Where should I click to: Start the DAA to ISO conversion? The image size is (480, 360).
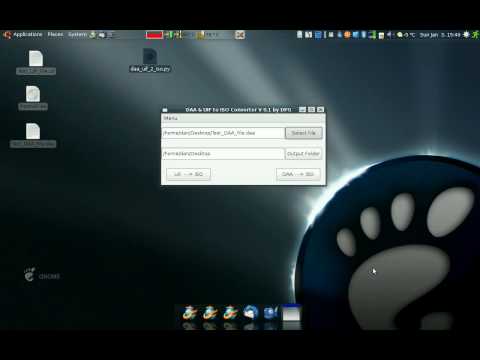pos(298,174)
